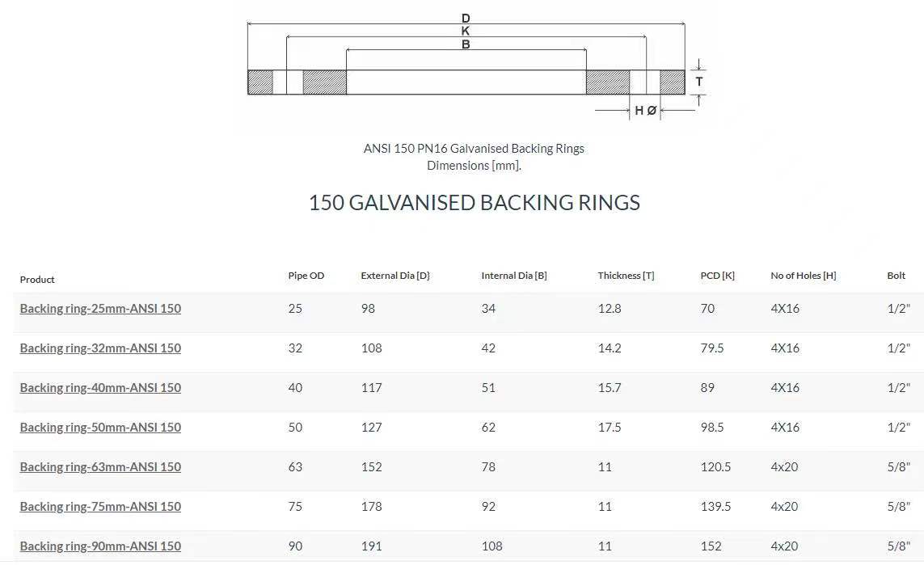Open Backing ring-32mm-ANSI 150 product link
924x565 pixels.
click(x=100, y=348)
